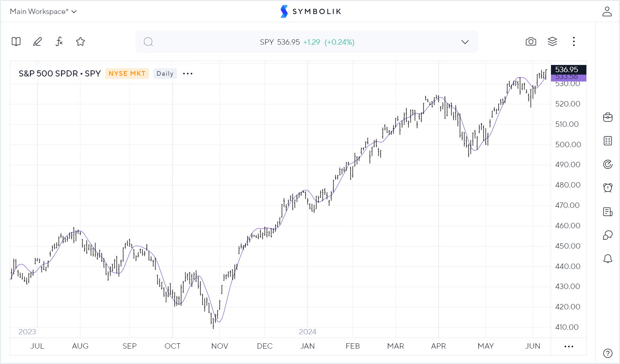Open the three-dot menu beside the time axis
620x364 pixels.
(x=569, y=346)
